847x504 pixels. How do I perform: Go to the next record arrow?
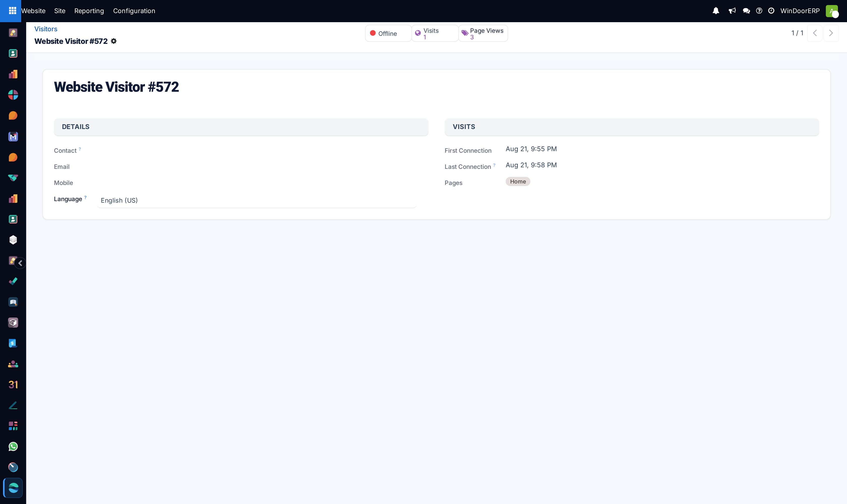tap(831, 33)
